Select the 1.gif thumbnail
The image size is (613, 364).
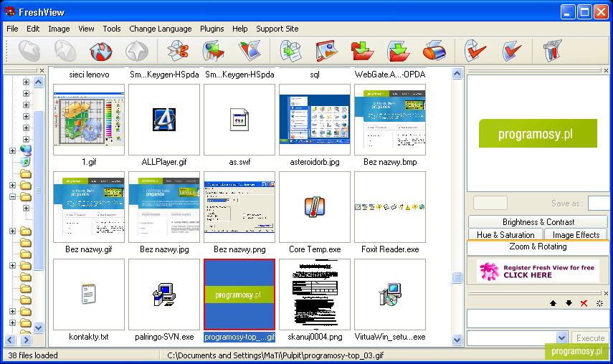[89, 120]
